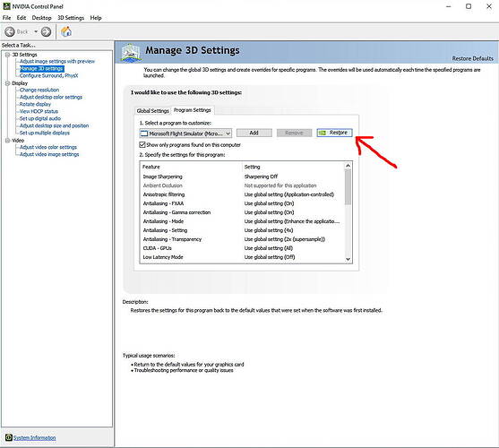Select the Antialiasing - FXAA row
The image size is (499, 448).
[242, 203]
